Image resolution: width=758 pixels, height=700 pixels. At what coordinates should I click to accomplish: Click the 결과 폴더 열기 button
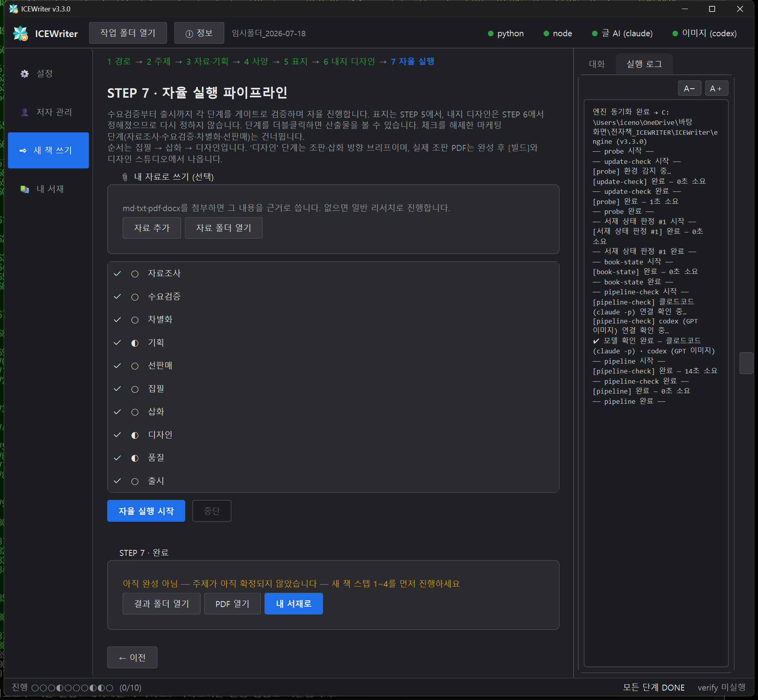point(162,603)
